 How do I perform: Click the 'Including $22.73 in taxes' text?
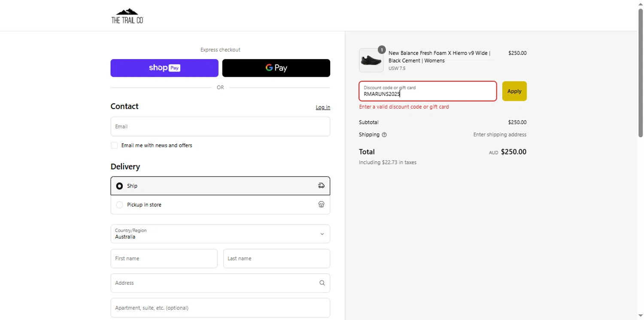point(388,163)
